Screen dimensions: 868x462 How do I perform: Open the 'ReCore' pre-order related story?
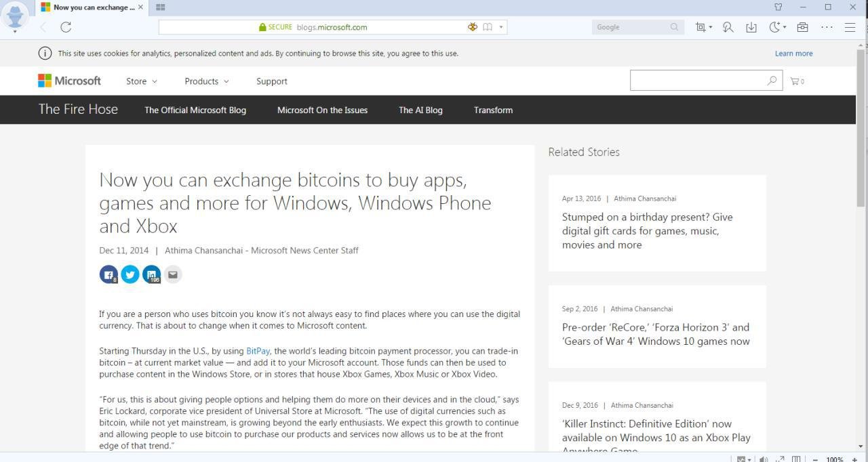pos(656,334)
